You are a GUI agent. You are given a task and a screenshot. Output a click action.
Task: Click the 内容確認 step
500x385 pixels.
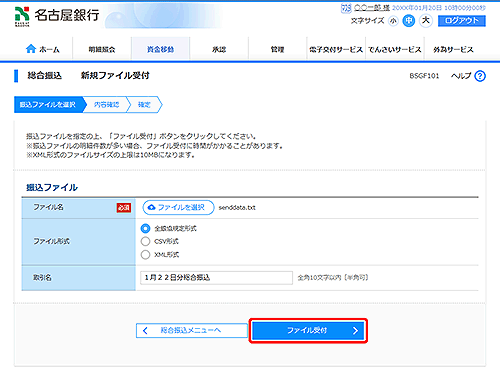click(106, 105)
